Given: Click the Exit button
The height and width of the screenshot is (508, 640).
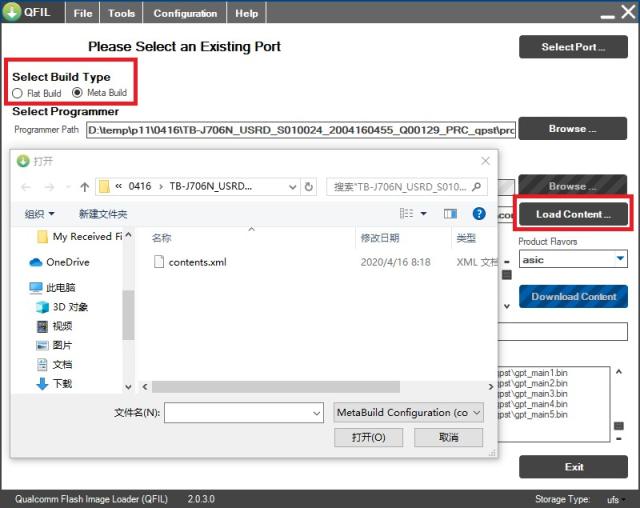Looking at the screenshot, I should tap(573, 467).
